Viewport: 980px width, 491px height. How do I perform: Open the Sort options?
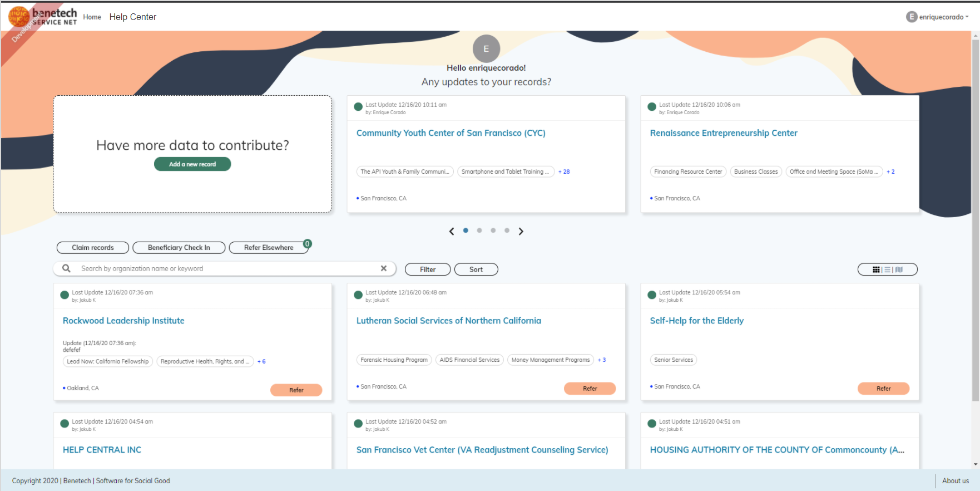tap(476, 269)
